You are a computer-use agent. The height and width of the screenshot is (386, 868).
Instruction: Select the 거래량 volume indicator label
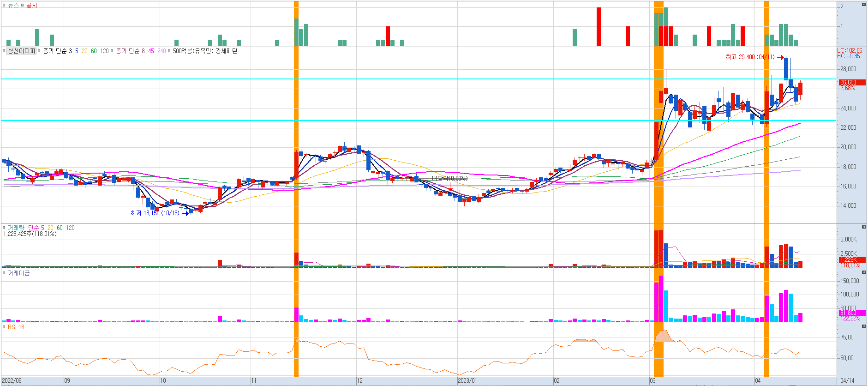pos(16,228)
